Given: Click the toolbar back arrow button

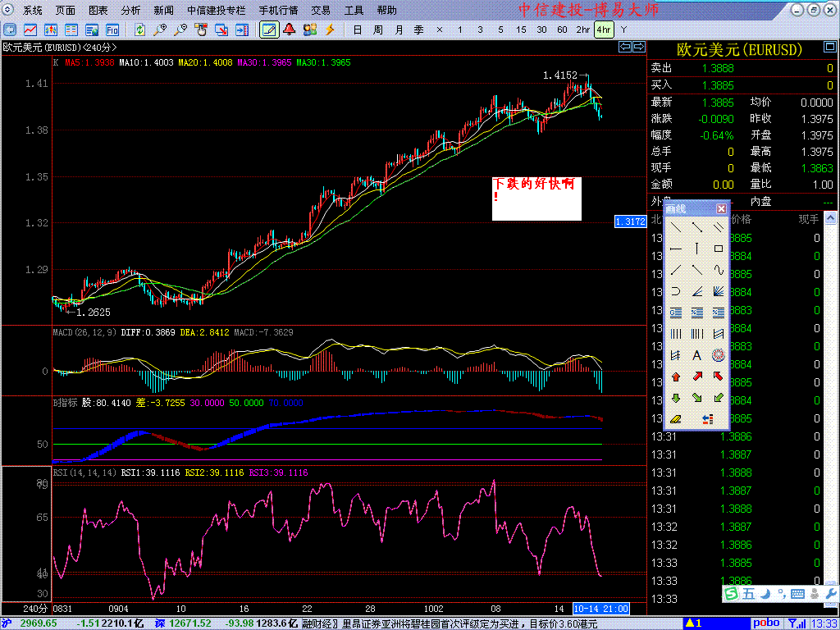Looking at the screenshot, I should [10, 30].
